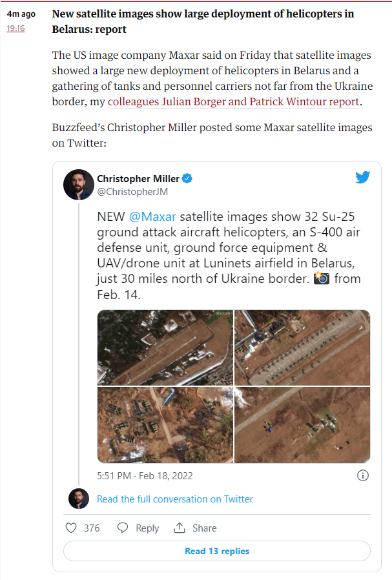Click the small avatar beside the full conversation link
Screen dimensions: 392x580
coord(79,499)
